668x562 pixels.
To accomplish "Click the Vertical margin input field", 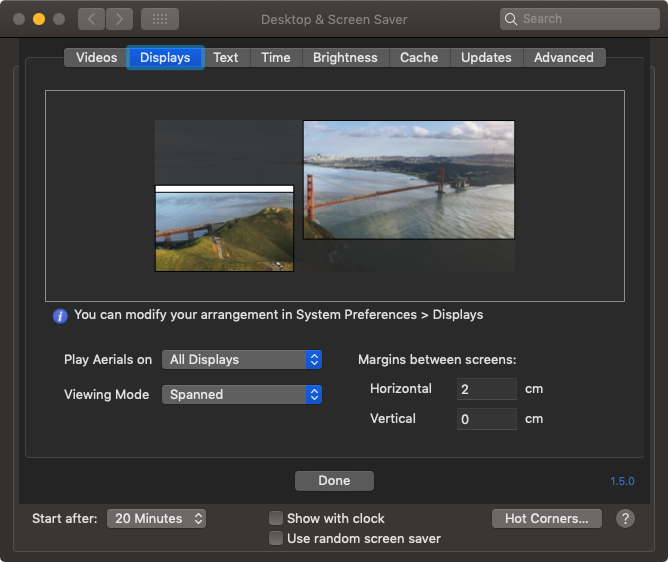I will point(487,419).
